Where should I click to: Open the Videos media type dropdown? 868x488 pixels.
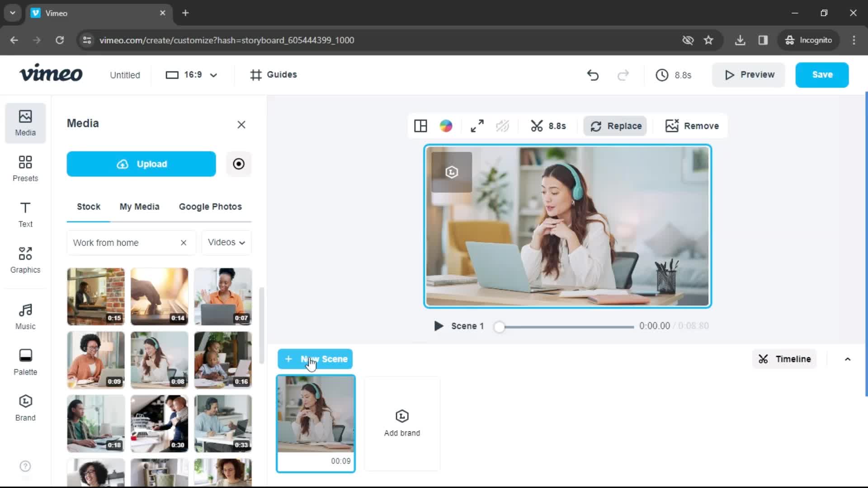(x=226, y=243)
